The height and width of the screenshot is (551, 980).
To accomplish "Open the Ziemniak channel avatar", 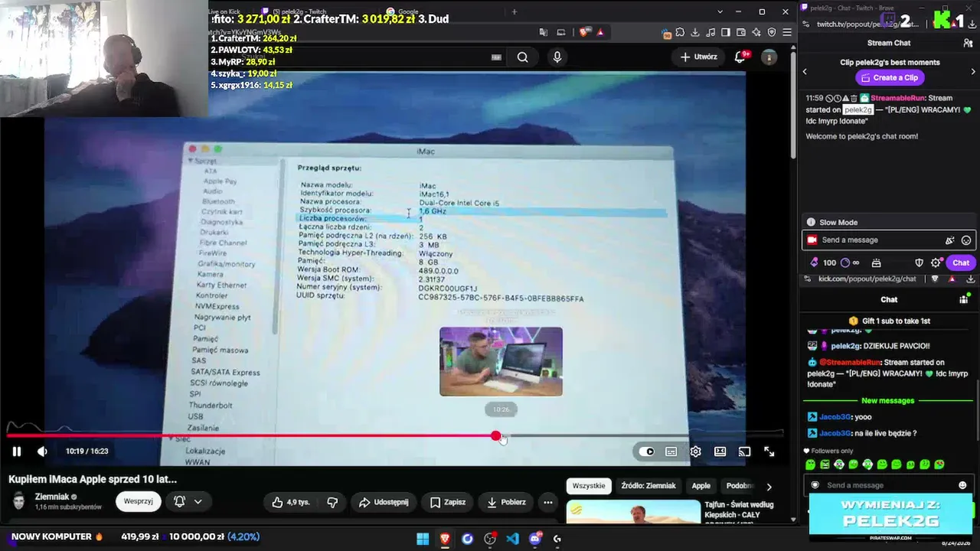I will click(x=19, y=501).
